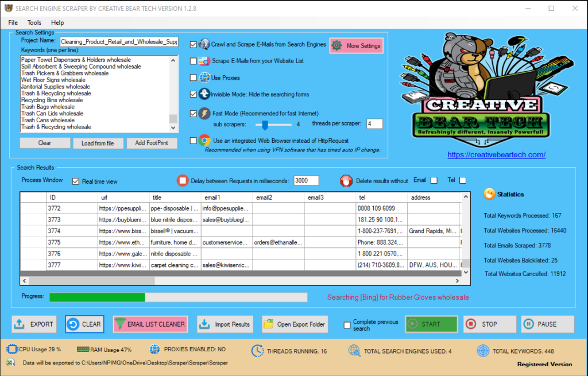Enable the Use Proxies checkbox
Image resolution: width=588 pixels, height=376 pixels.
[194, 77]
